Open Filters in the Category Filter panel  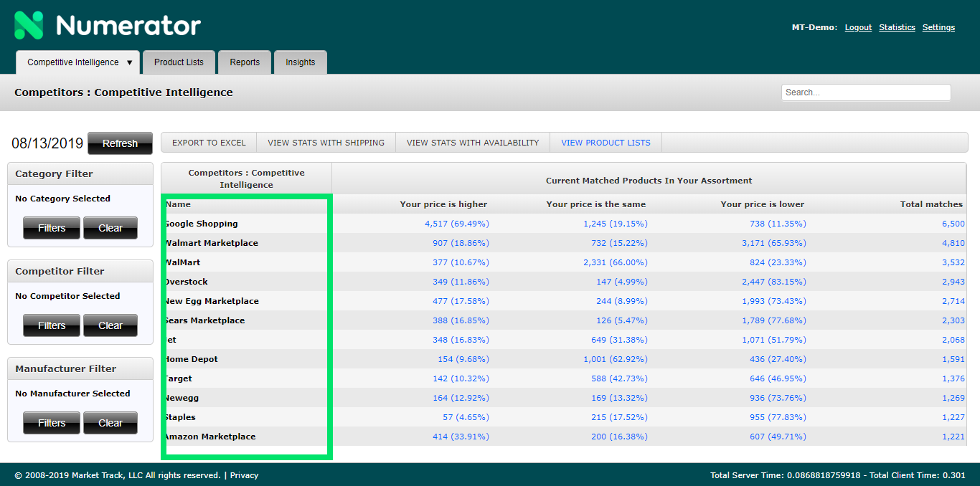click(x=51, y=228)
